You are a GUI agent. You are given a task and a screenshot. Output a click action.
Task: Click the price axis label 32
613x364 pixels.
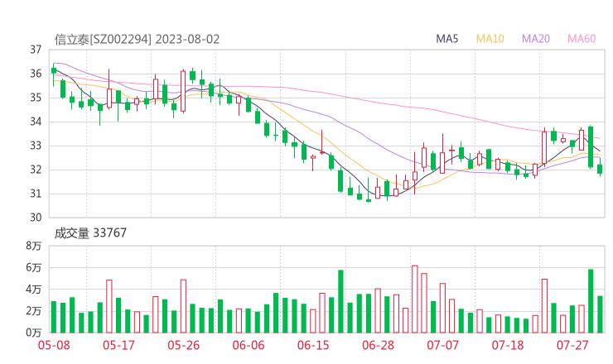[36, 170]
